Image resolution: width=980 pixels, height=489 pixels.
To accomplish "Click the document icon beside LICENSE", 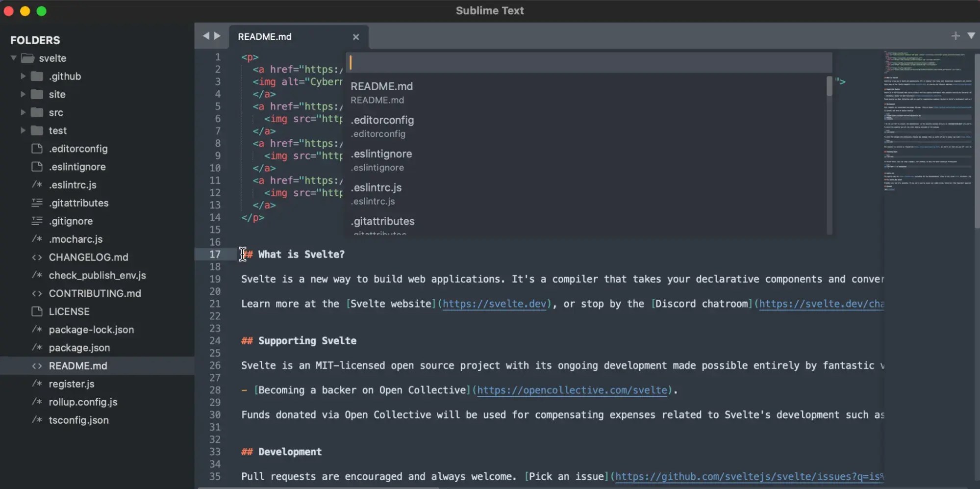I will point(37,311).
